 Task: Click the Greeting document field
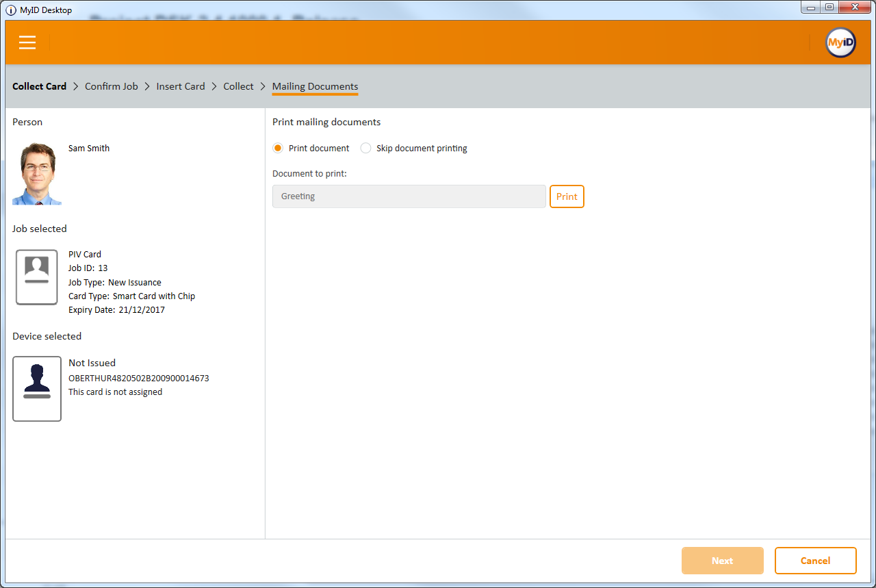tap(409, 196)
